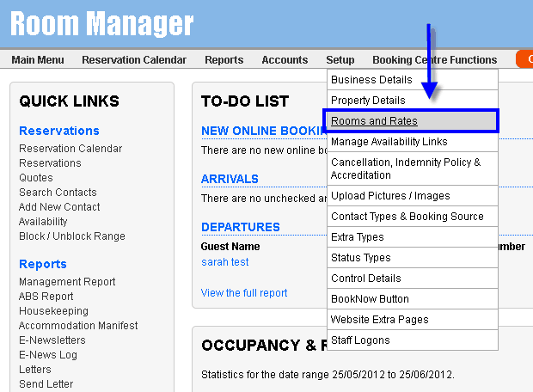The height and width of the screenshot is (392, 533).
Task: Open the Management Report link
Action: pyautogui.click(x=67, y=282)
